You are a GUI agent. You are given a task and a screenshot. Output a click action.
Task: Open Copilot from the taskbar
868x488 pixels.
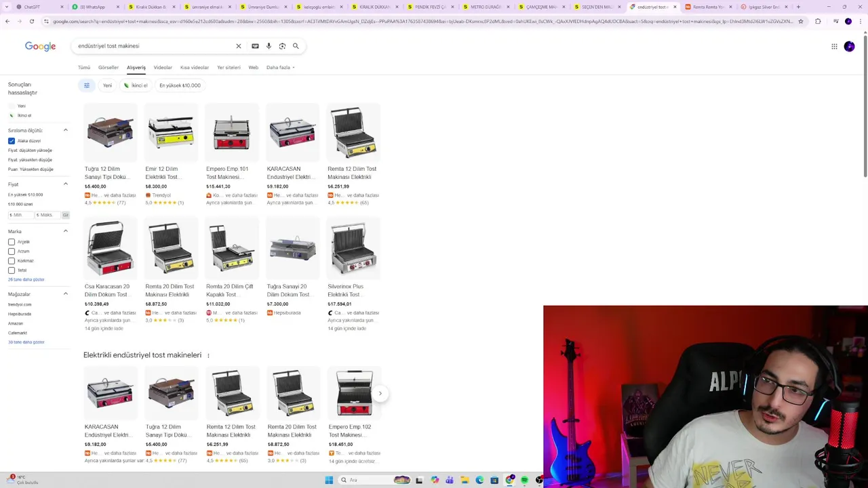click(x=435, y=480)
